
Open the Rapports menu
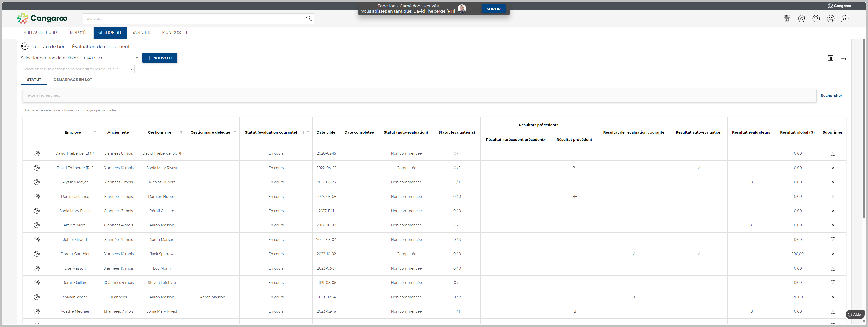click(x=141, y=33)
